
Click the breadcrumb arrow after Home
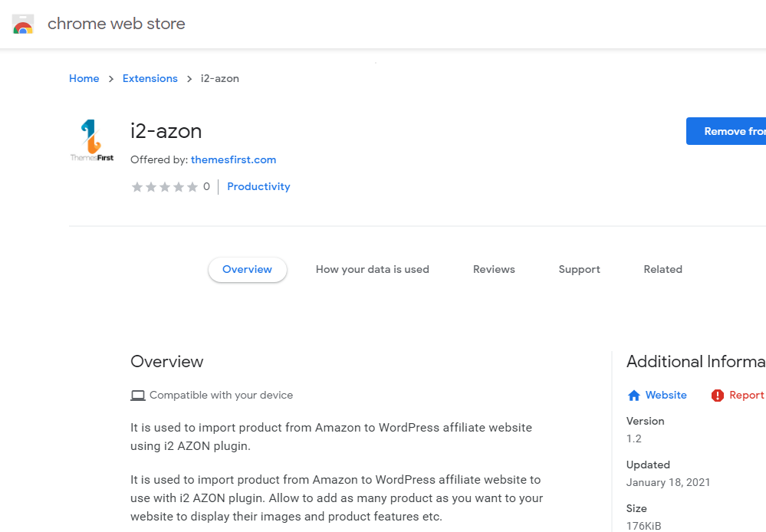[x=111, y=79]
